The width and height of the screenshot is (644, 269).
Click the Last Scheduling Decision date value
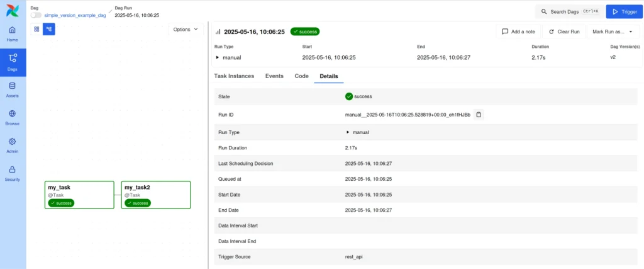pos(369,163)
